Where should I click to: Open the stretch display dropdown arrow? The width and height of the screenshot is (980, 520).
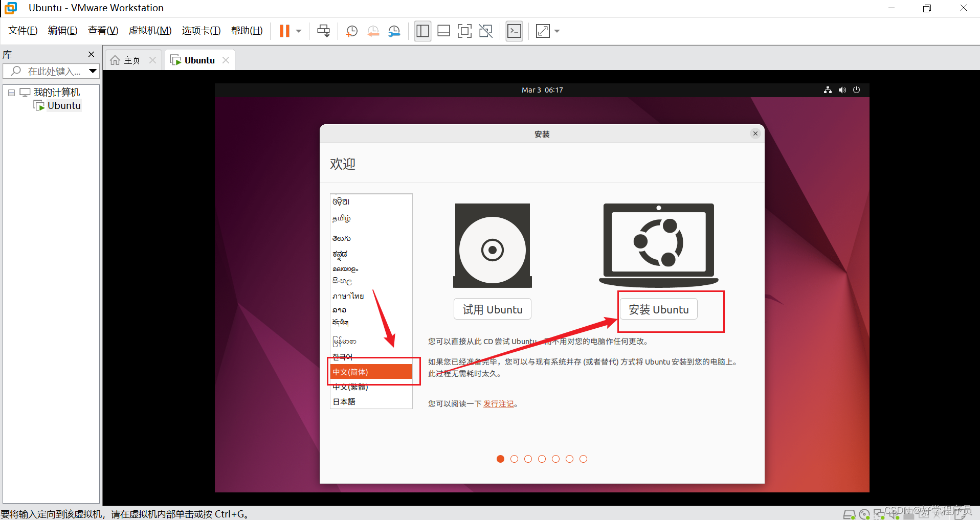pyautogui.click(x=557, y=31)
